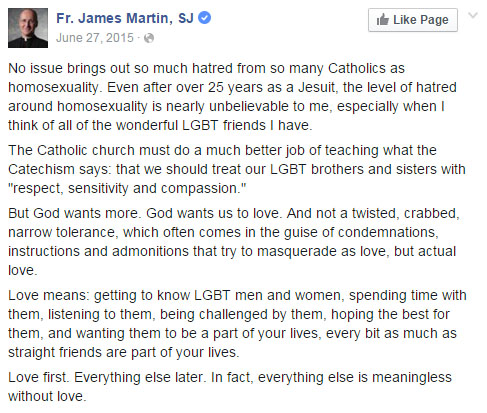
Task: Click the closing paragraph "Love first. Everything else later"
Action: click(230, 387)
